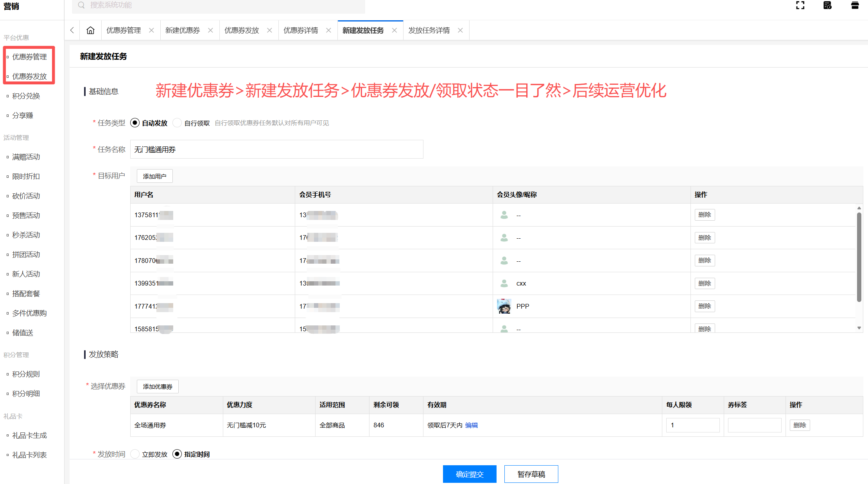Click the 添加用户 button
The height and width of the screenshot is (484, 868).
coord(154,176)
